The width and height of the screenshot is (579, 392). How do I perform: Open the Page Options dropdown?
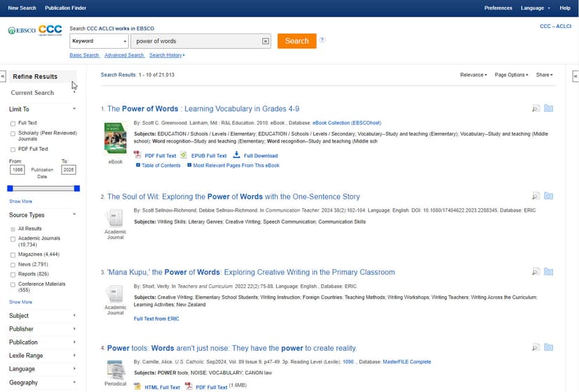(511, 75)
